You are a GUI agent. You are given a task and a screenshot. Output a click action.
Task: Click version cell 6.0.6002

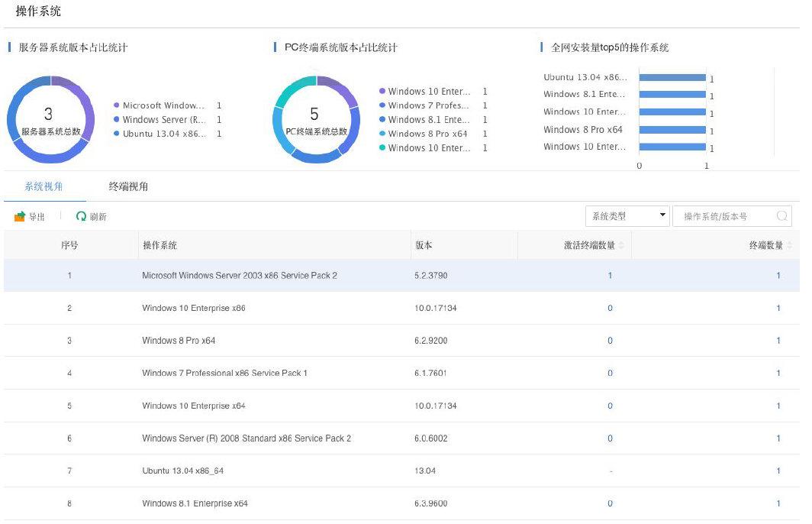[431, 438]
